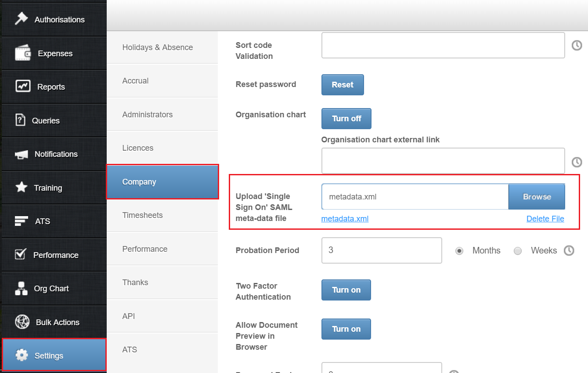Viewport: 588px width, 373px height.
Task: Switch to the Timesheets settings tab
Action: point(143,215)
